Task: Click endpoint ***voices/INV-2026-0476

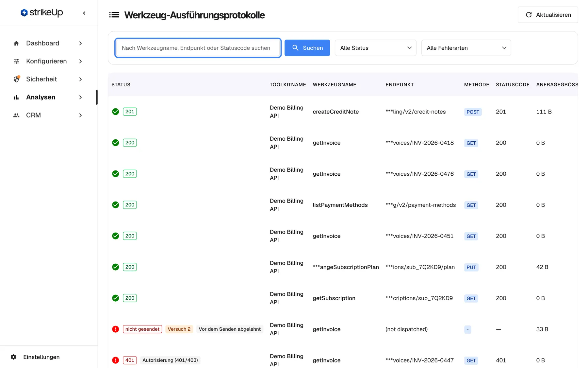Action: 419,174
